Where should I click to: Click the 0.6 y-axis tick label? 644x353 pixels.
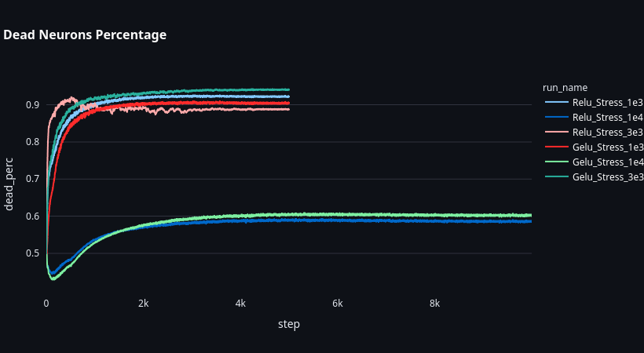pos(33,216)
